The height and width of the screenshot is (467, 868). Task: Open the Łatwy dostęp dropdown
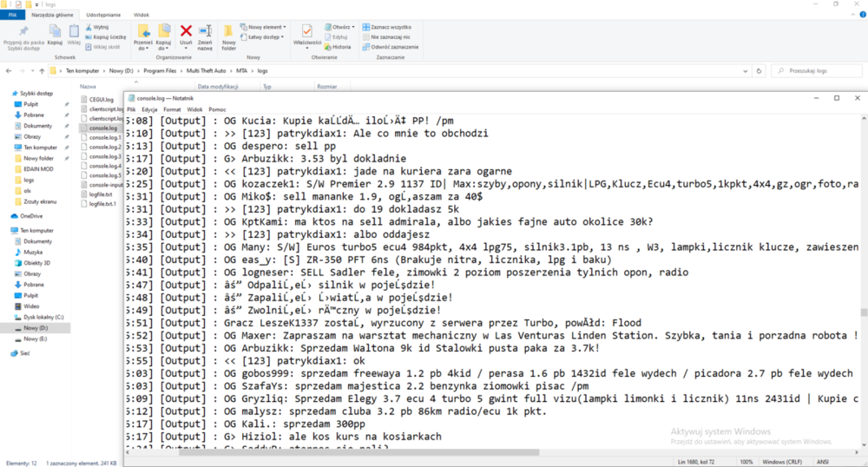click(x=262, y=37)
